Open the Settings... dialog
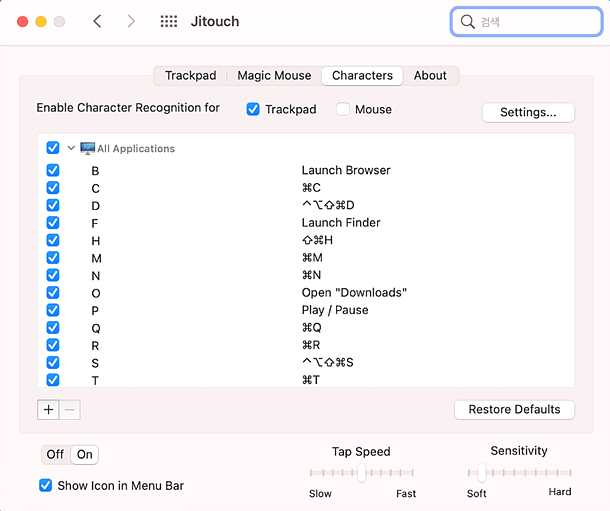Viewport: 610px width, 511px height. [528, 112]
